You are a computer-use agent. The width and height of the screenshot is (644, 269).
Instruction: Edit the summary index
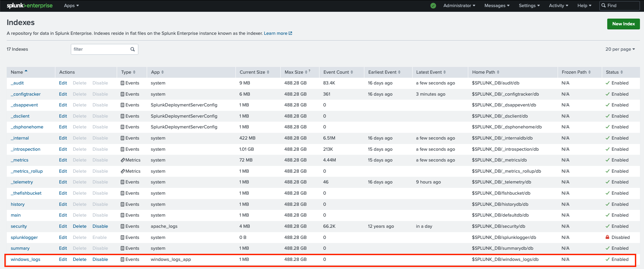[63, 248]
